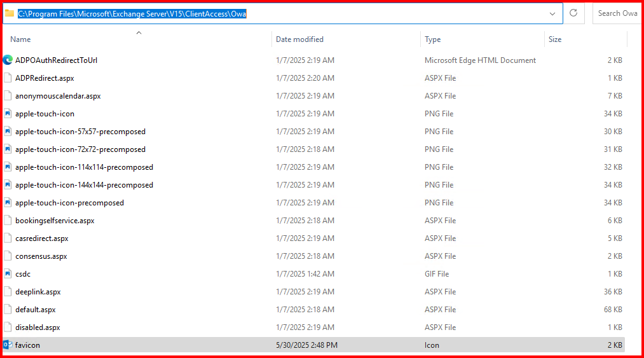Image resolution: width=644 pixels, height=358 pixels.
Task: Click the csdc GIF file icon
Action: pos(8,274)
